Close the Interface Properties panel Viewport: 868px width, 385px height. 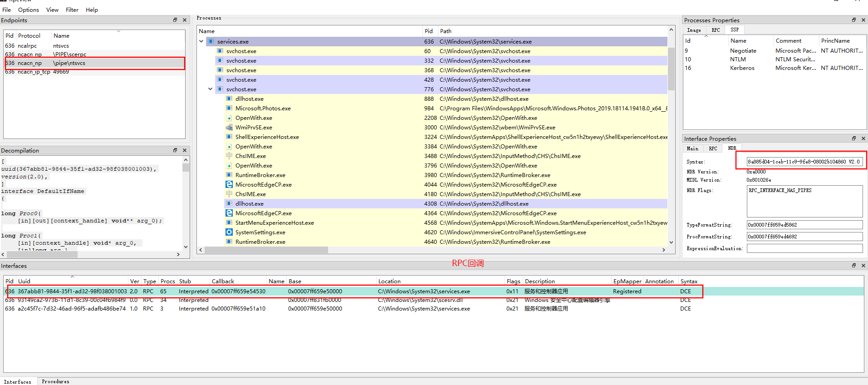[x=863, y=138]
